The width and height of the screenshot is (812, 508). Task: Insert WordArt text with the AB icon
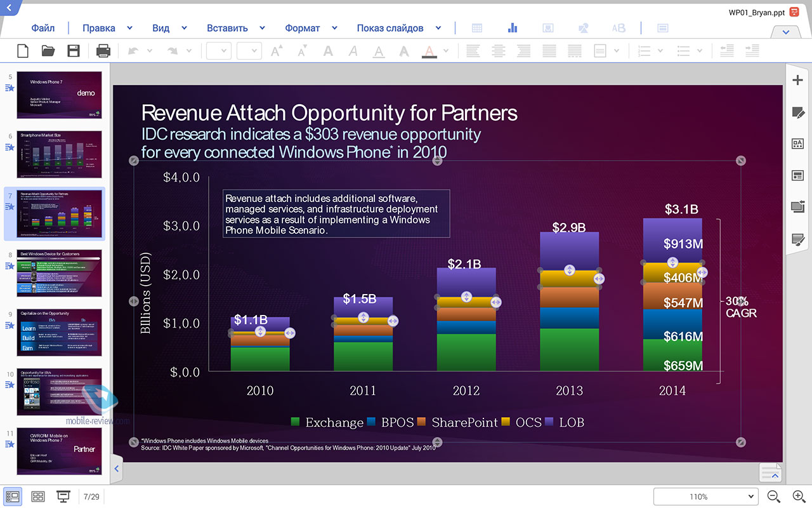click(x=619, y=28)
